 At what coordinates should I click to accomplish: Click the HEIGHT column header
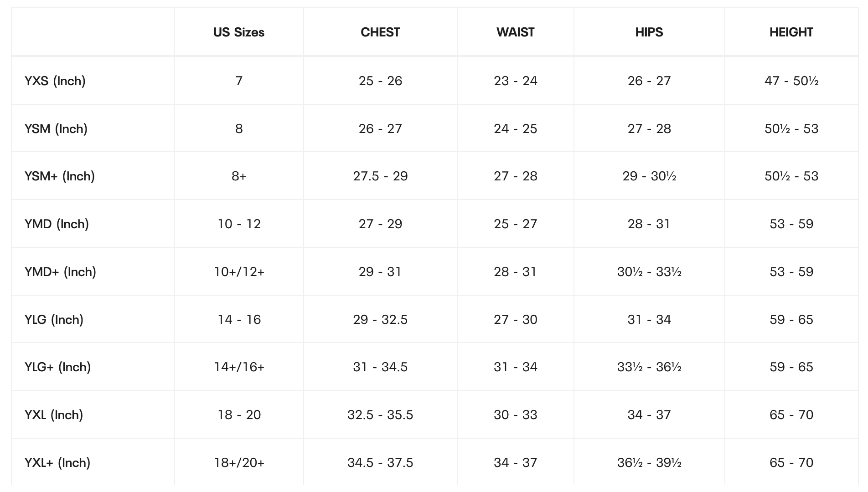(791, 32)
